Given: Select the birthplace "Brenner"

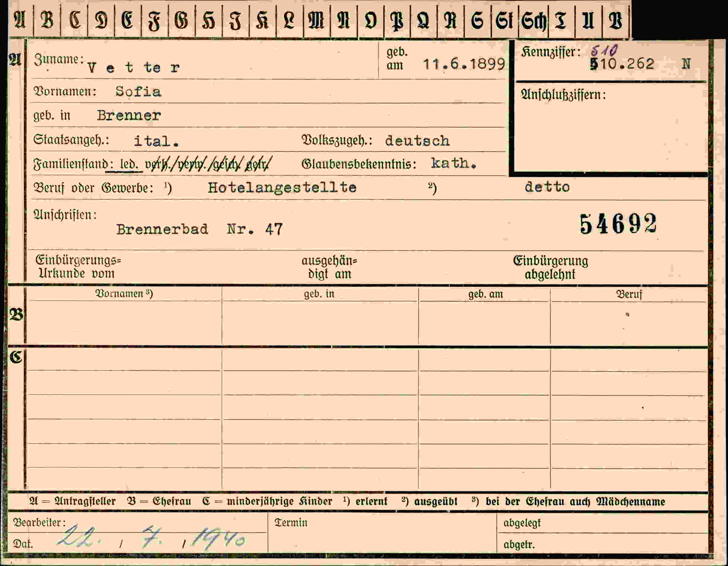Looking at the screenshot, I should 129,116.
